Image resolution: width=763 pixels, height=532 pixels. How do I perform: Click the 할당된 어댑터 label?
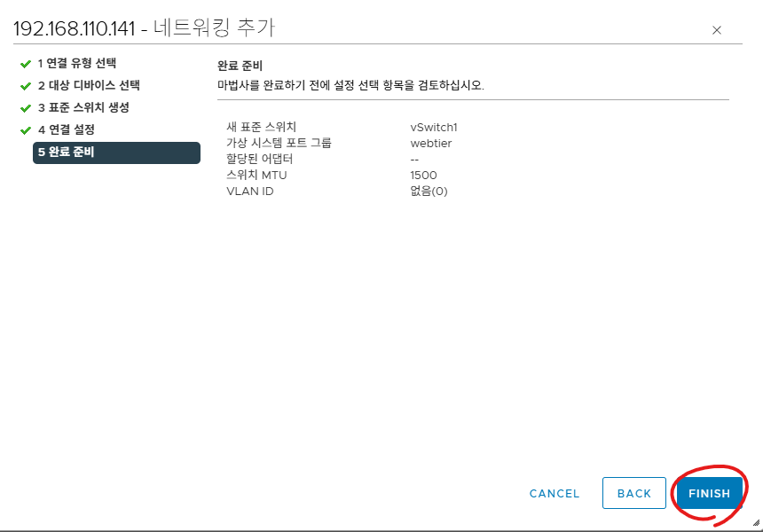click(x=259, y=159)
